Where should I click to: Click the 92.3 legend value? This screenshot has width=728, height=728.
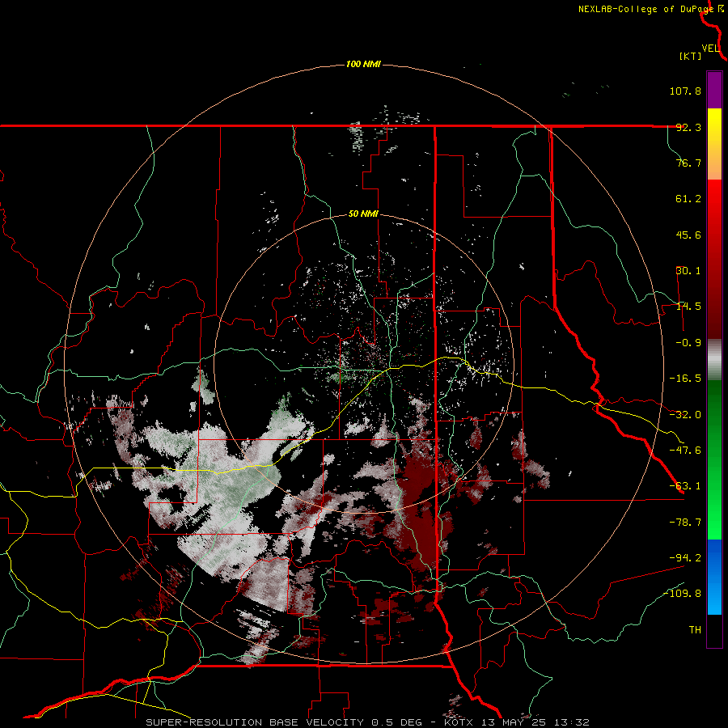(x=688, y=127)
